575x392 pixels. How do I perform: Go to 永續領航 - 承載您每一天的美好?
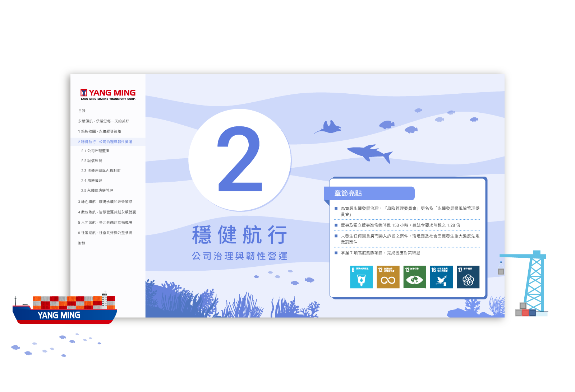coord(103,121)
